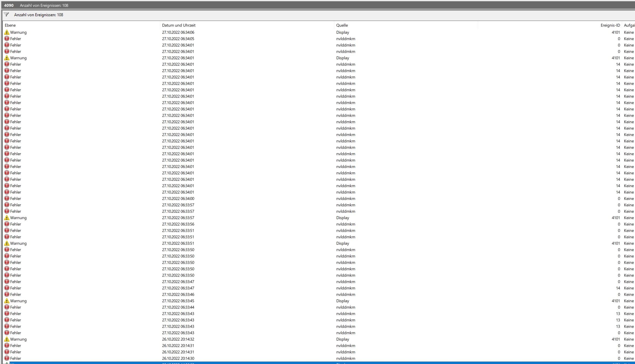This screenshot has height=364, width=635.
Task: Select event ID 14 in 06:33:47 row
Action: pyautogui.click(x=618, y=288)
